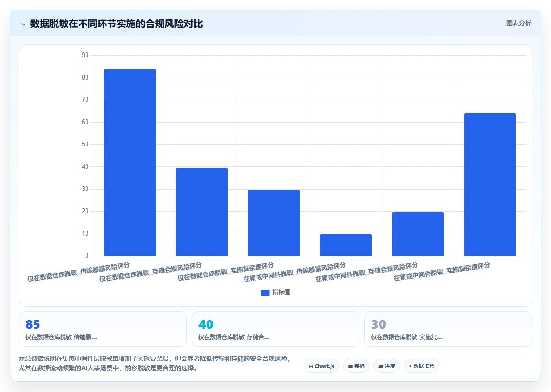Click the x-axis label 仅在数据仓库脱敏_传输暴露风险评分
The height and width of the screenshot is (392, 551).
[x=79, y=272]
